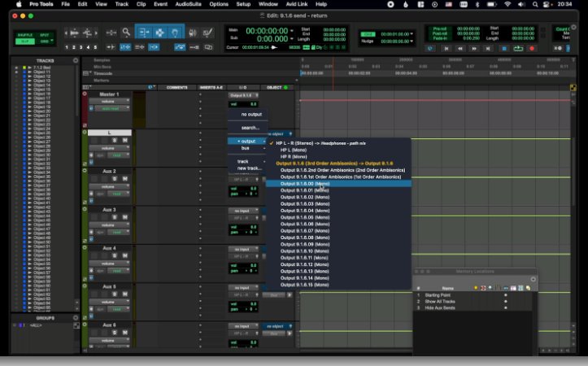Image resolution: width=588 pixels, height=366 pixels.
Task: Click Zoom preset 5 button
Action: [x=95, y=47]
